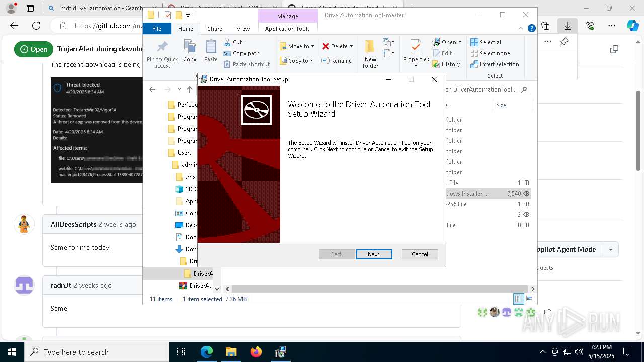This screenshot has width=644, height=362.
Task: Open the recent locations dropdown chevron
Action: click(x=179, y=89)
